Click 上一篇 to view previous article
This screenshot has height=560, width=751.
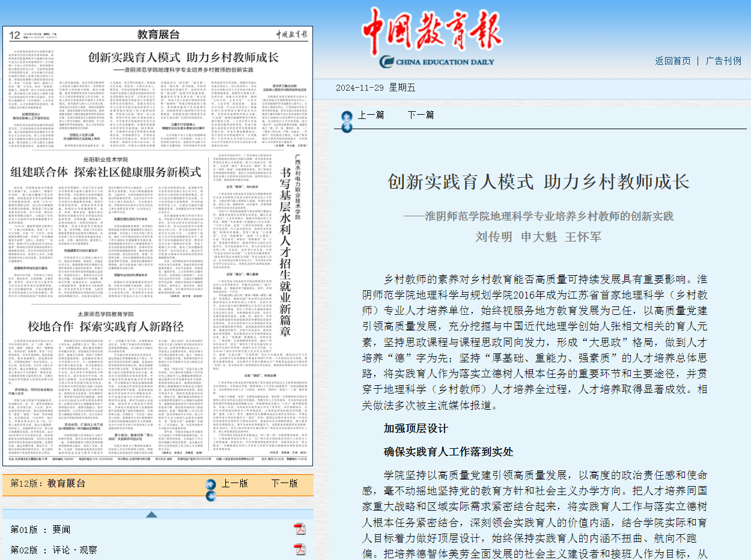371,115
